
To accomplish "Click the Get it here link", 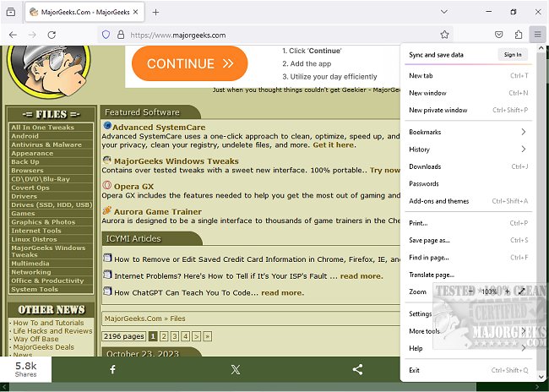I will pos(334,144).
